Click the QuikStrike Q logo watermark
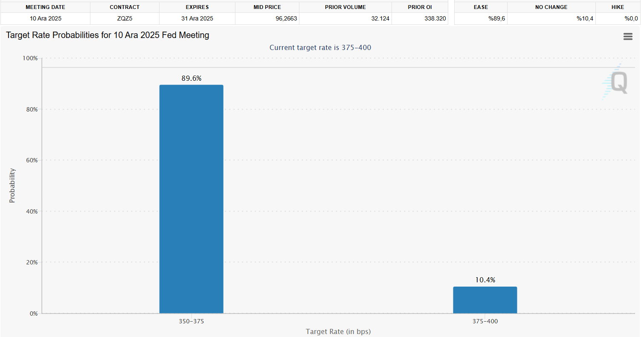The width and height of the screenshot is (644, 337). (x=618, y=82)
